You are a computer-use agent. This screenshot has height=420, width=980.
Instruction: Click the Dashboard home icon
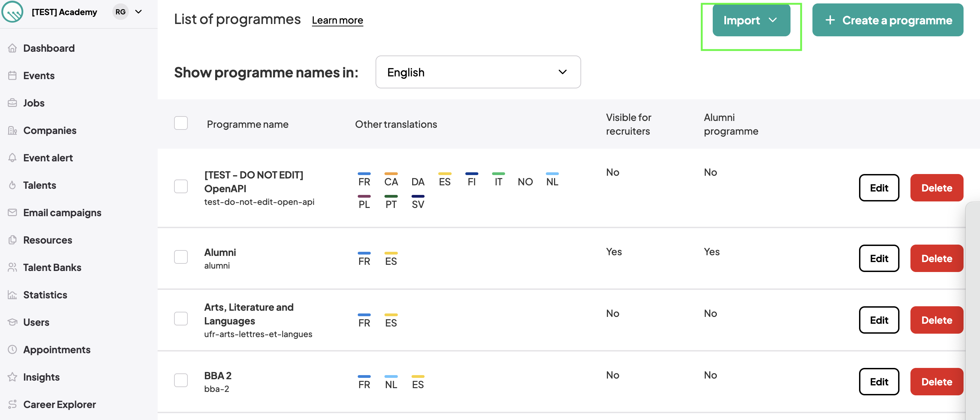[12, 48]
